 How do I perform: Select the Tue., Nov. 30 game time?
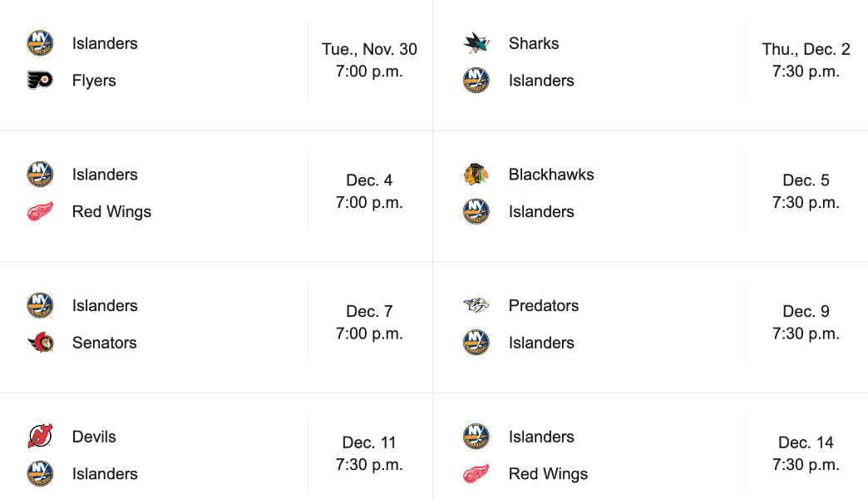pyautogui.click(x=369, y=72)
